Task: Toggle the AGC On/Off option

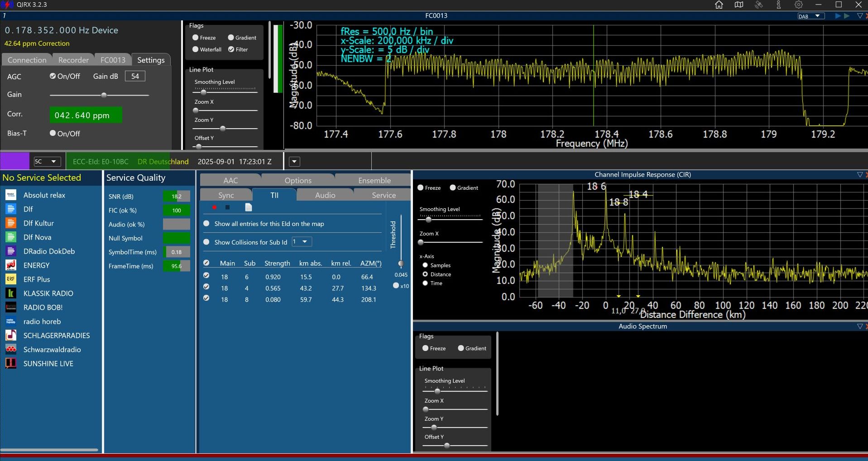Action: [53, 76]
